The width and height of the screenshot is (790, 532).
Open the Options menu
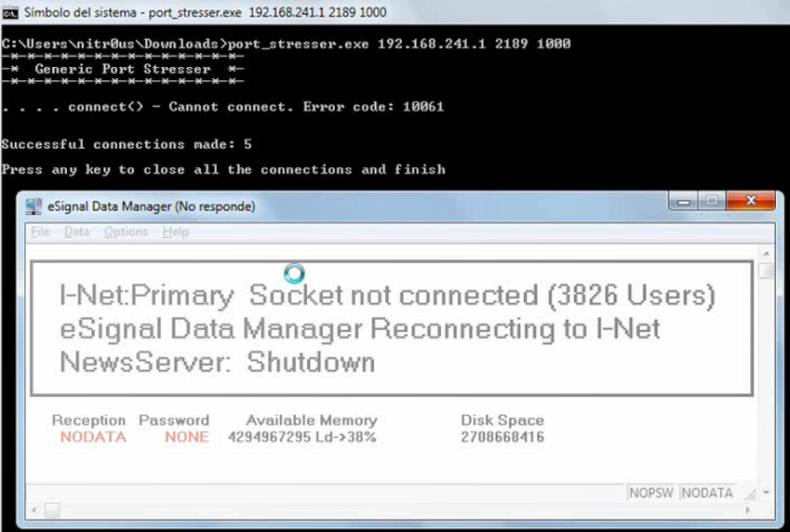pyautogui.click(x=126, y=232)
